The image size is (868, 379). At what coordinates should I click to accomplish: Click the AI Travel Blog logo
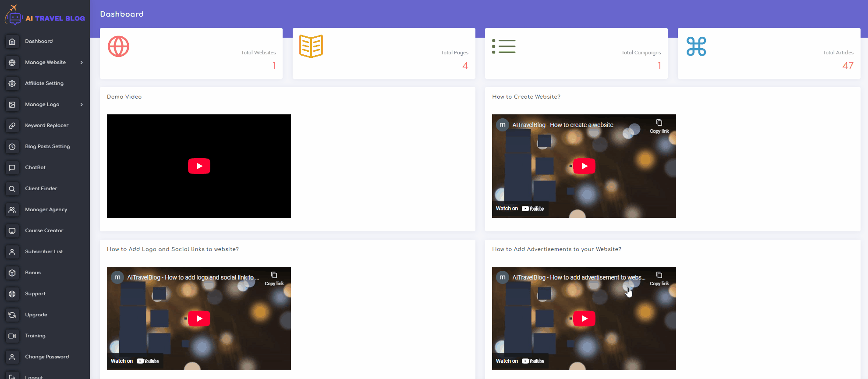tap(45, 15)
